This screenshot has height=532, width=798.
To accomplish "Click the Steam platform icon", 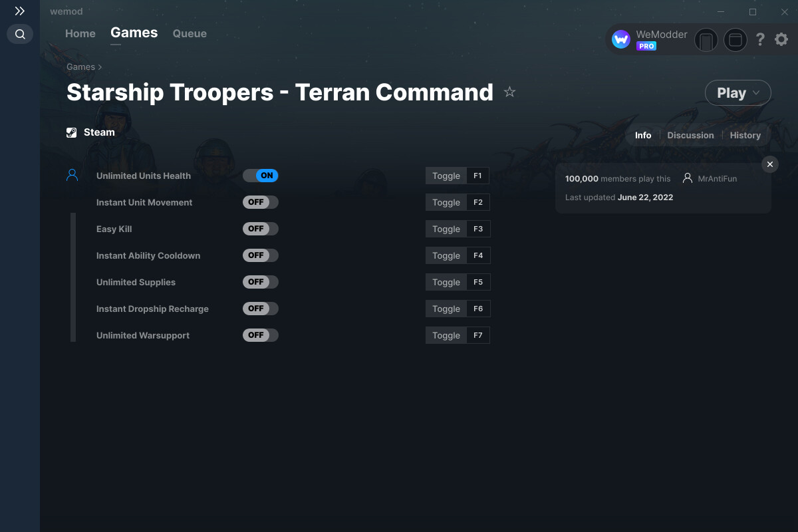I will click(72, 132).
